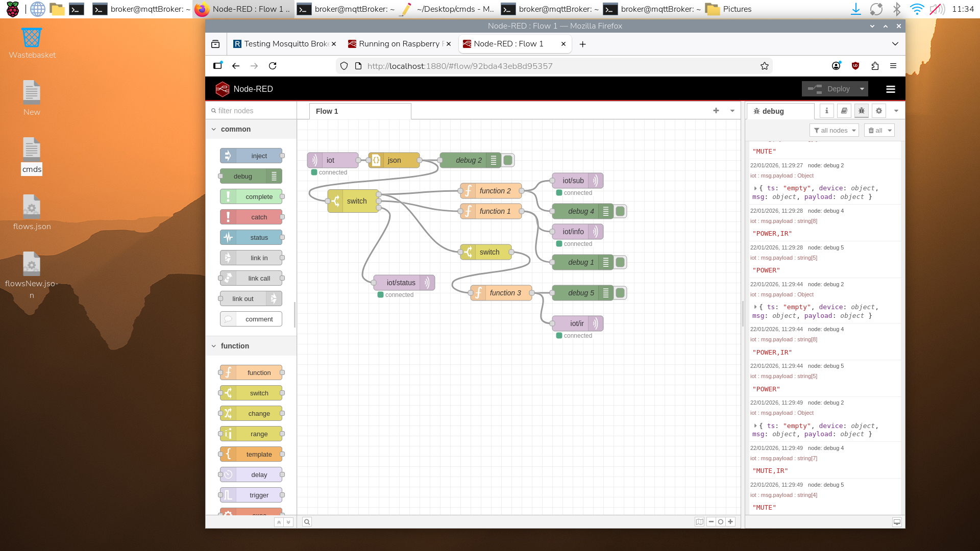Open the muted volume tray icon

(937, 9)
